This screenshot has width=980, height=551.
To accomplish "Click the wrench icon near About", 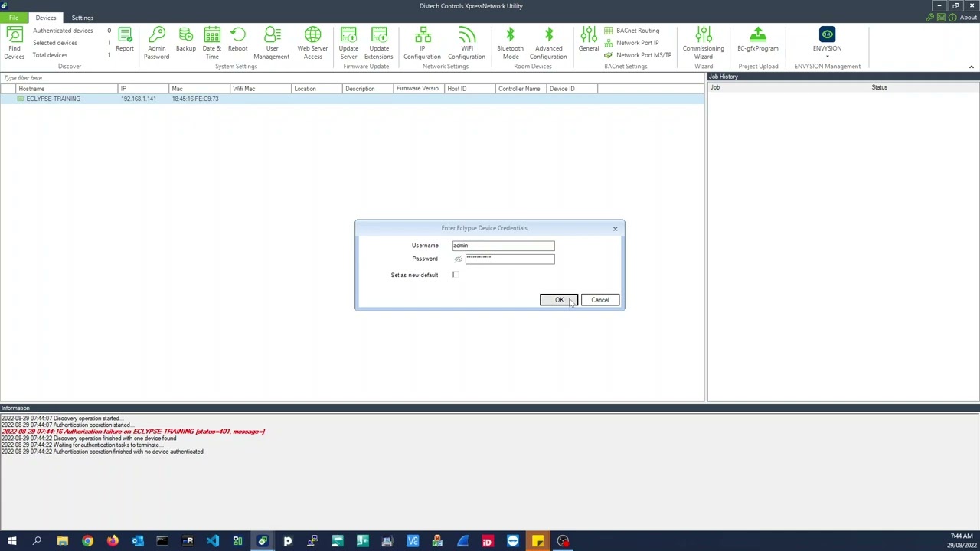I will 929,18.
